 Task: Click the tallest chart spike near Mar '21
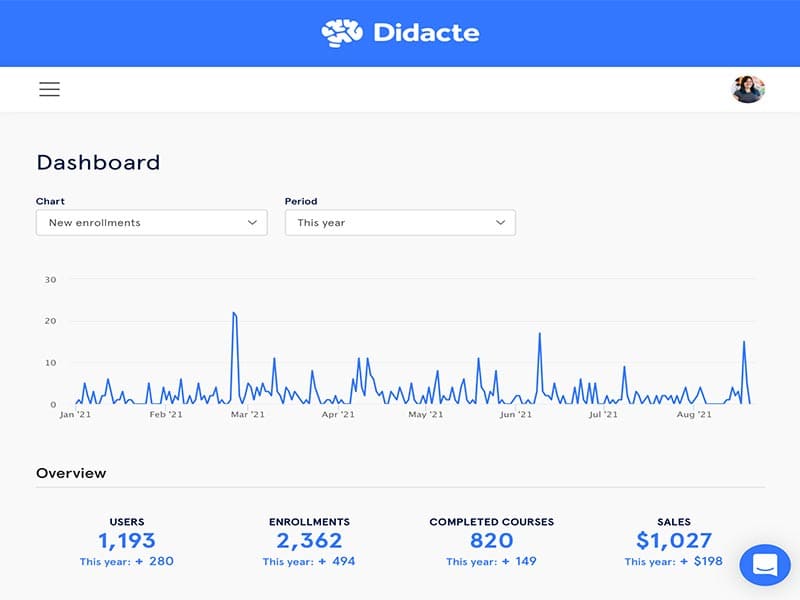pos(235,315)
